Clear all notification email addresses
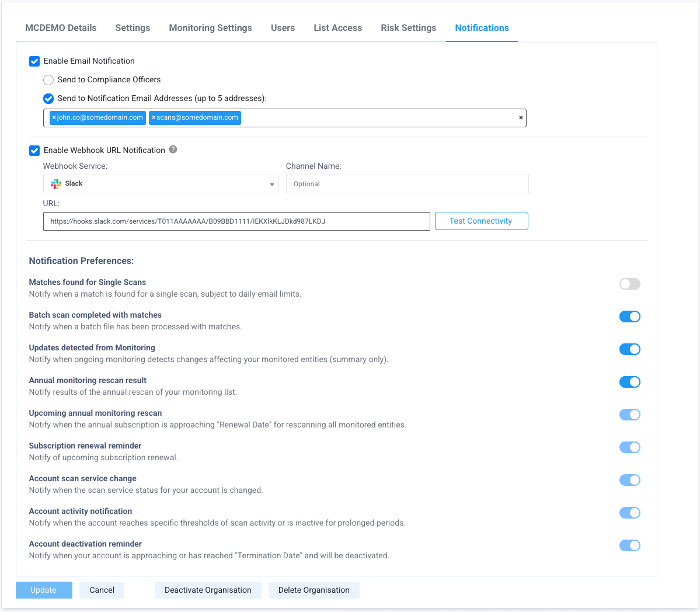Screen dimensions: 700x612 click(x=521, y=118)
